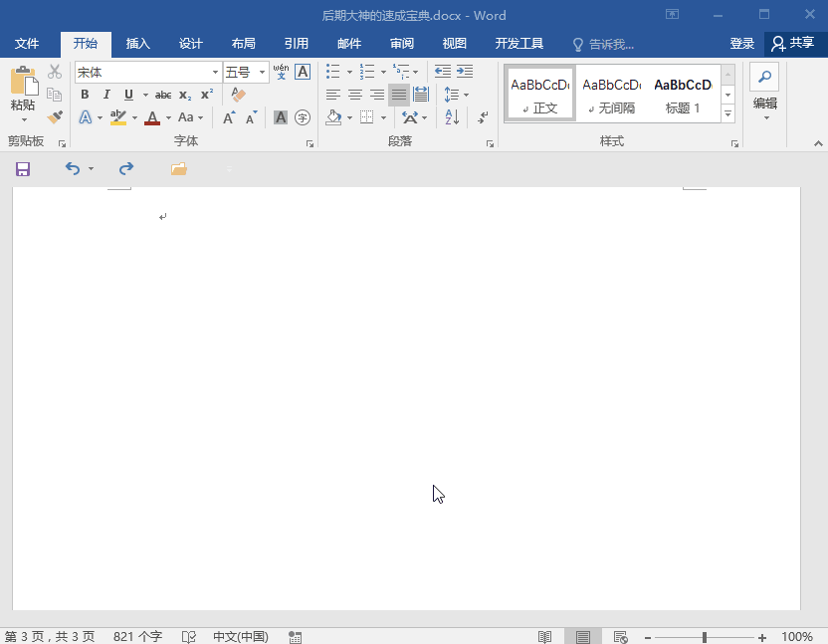Clear all formatting with the eraser icon
The width and height of the screenshot is (828, 644).
click(238, 95)
